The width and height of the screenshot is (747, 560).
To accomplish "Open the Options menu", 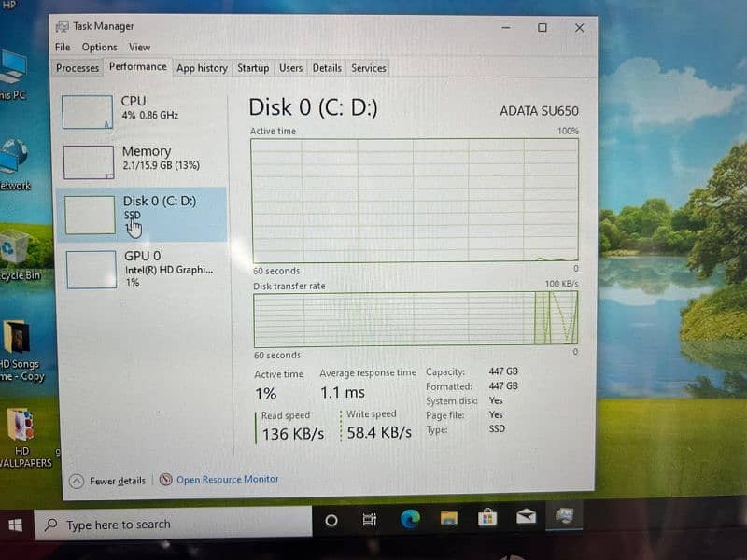I will pyautogui.click(x=99, y=48).
